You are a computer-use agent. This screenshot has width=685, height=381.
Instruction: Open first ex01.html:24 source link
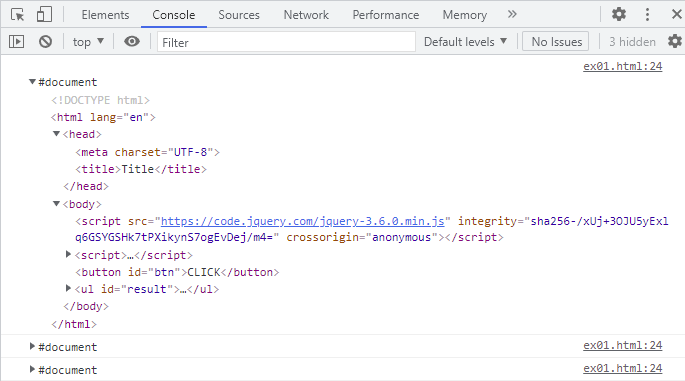(x=622, y=66)
